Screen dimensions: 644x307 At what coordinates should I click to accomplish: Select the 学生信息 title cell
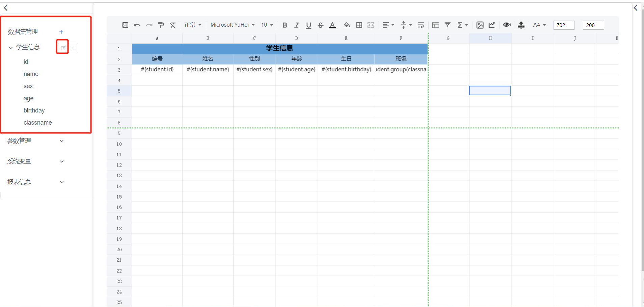point(280,49)
